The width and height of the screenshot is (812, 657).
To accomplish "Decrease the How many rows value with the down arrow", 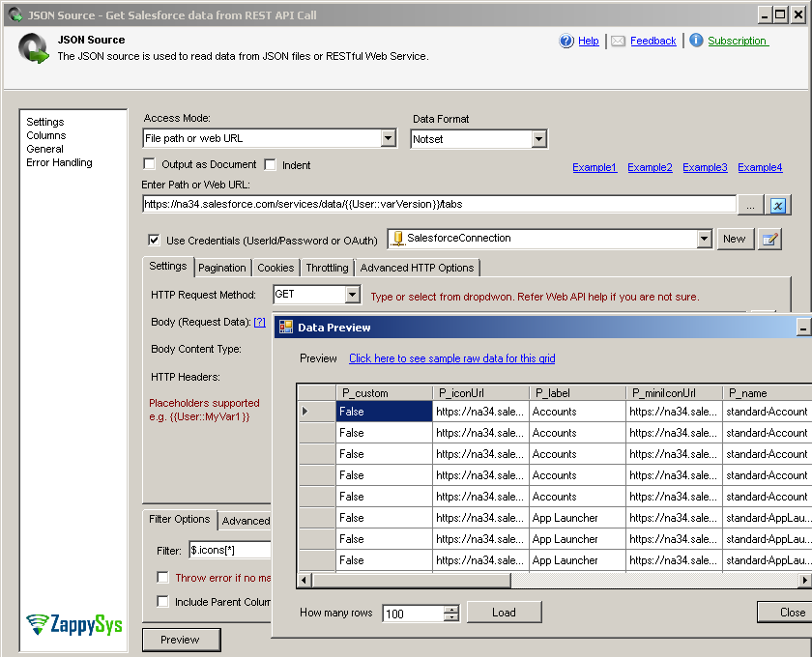I will click(x=452, y=616).
